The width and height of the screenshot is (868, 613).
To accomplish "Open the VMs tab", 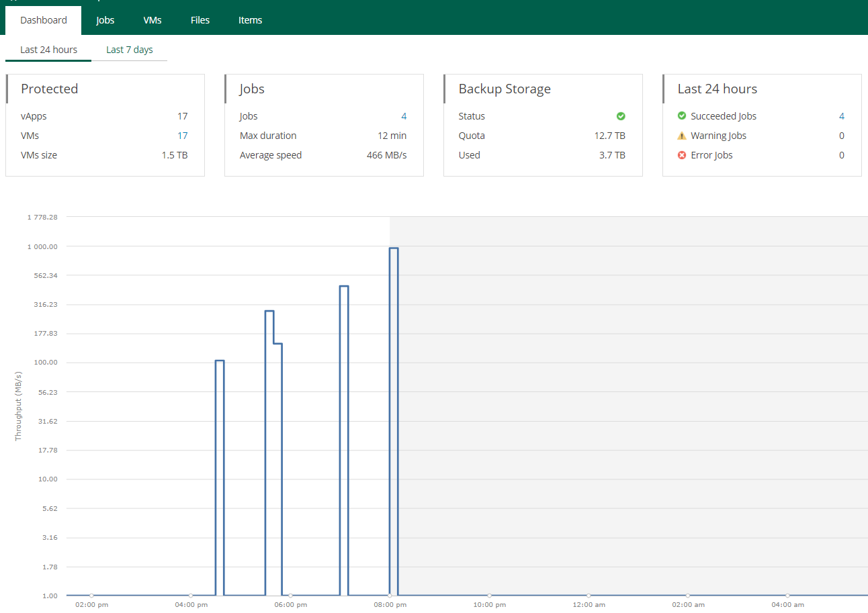I will [x=152, y=19].
